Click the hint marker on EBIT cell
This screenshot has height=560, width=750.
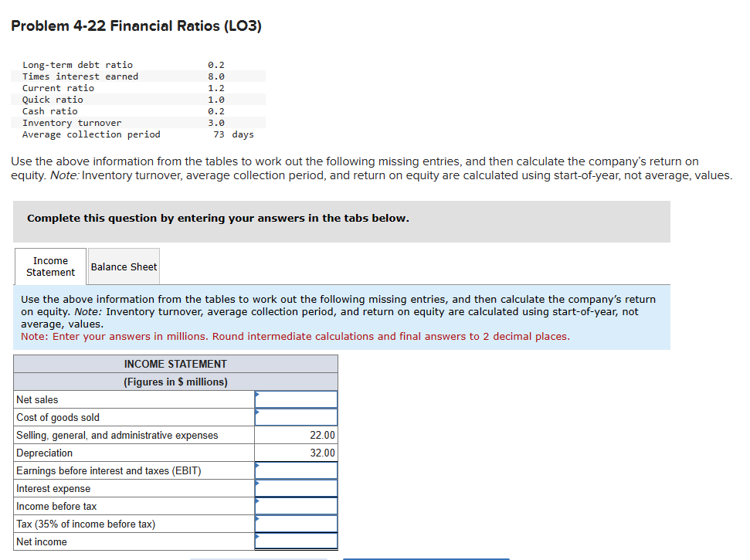coord(258,467)
